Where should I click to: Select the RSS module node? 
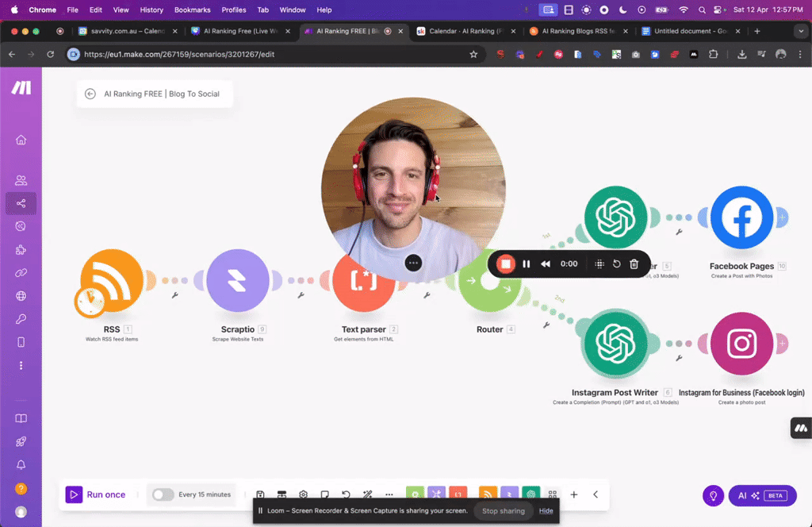(x=112, y=280)
